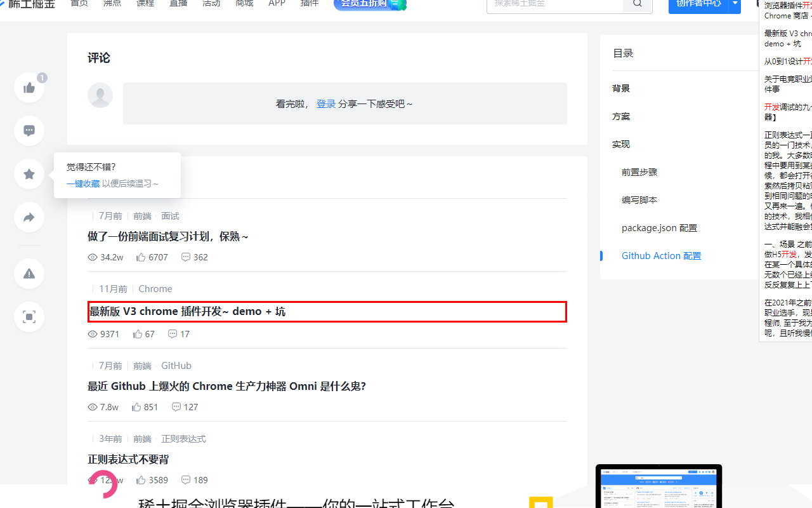Open the 课程 nav item
Viewport: 812px width, 508px height.
tap(145, 3)
